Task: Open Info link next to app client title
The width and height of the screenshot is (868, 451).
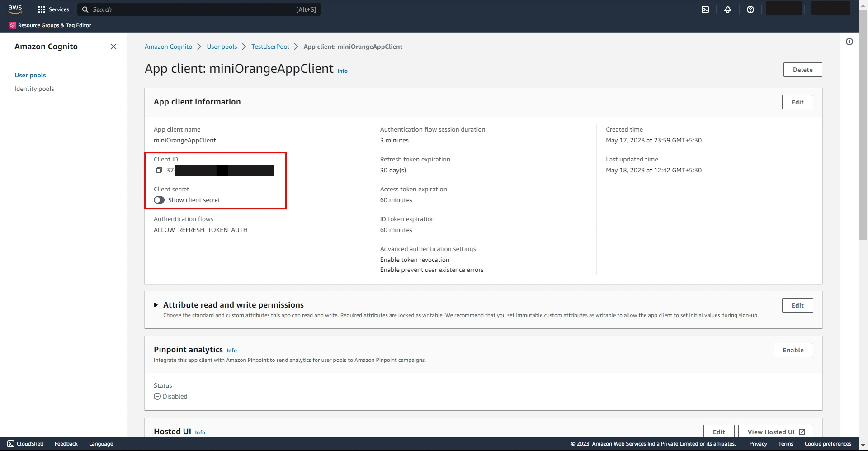Action: (343, 71)
